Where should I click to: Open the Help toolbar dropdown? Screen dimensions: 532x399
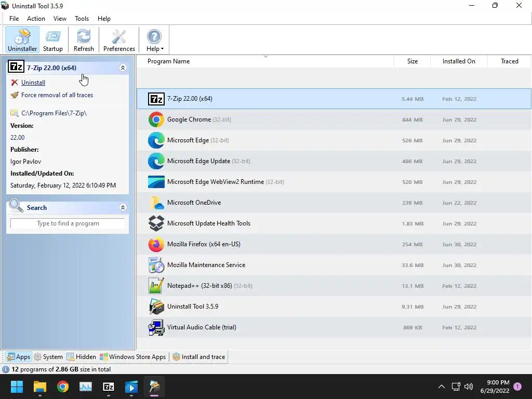point(155,39)
